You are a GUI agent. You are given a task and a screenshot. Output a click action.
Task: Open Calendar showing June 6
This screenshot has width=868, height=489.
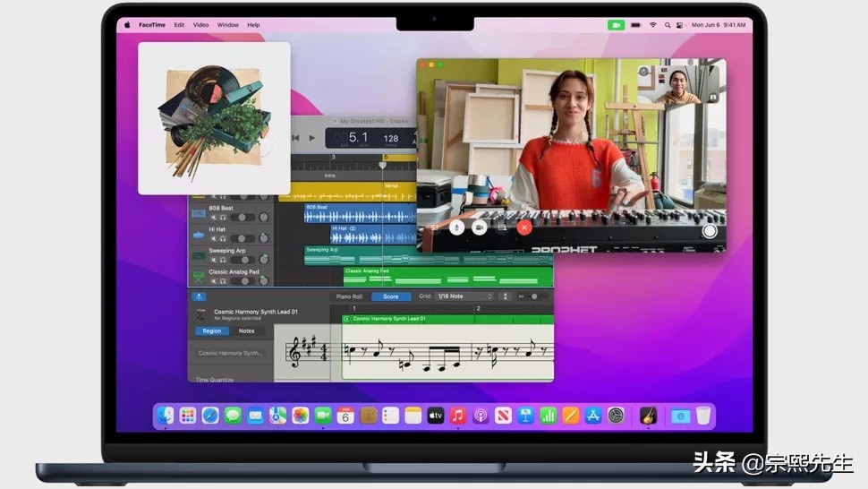click(x=345, y=416)
